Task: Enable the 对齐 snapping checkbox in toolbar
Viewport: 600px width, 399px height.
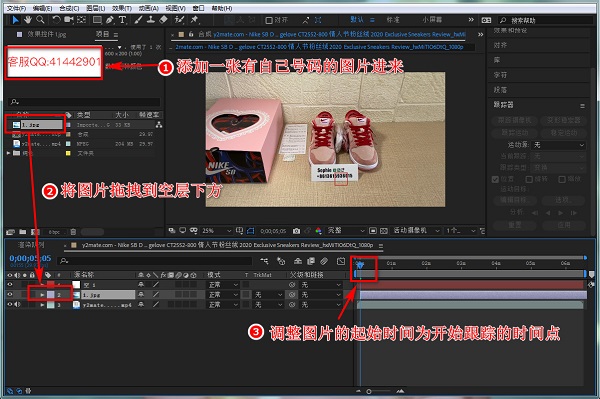Action: [x=269, y=20]
